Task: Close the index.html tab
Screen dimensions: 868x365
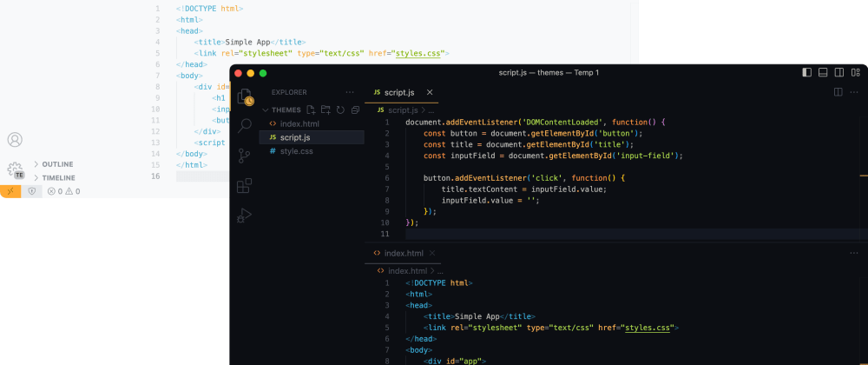Action: (x=432, y=253)
